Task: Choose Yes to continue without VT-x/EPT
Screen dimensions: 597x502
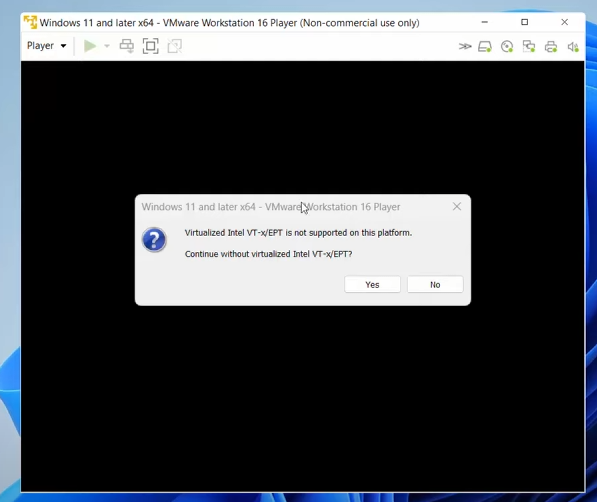Action: click(x=372, y=285)
